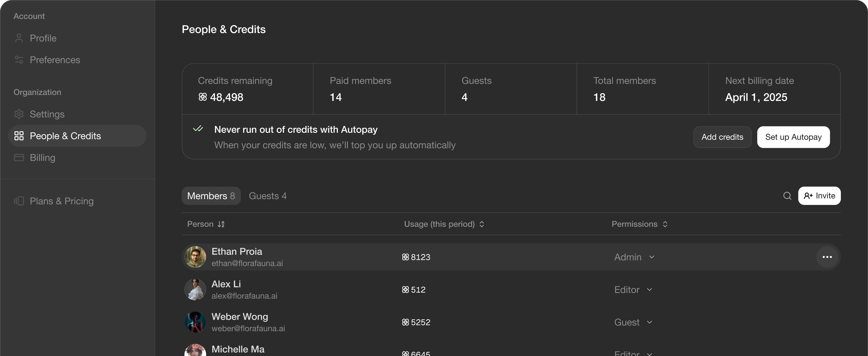This screenshot has width=868, height=356.
Task: Click Set up Autopay
Action: (x=793, y=137)
